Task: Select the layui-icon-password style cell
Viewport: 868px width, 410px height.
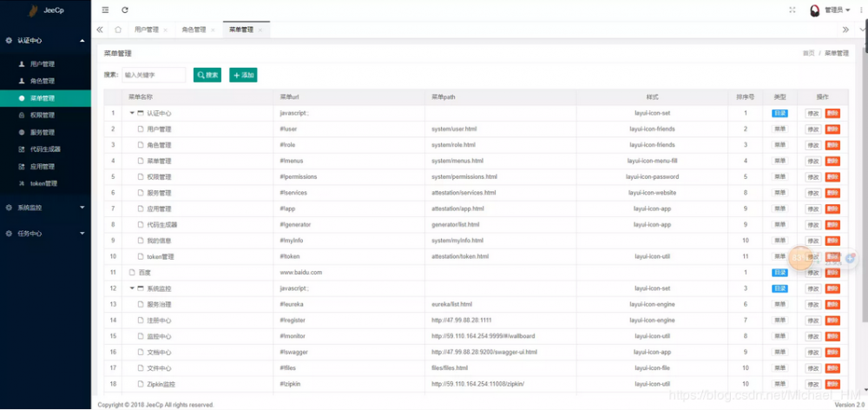Action: click(654, 176)
